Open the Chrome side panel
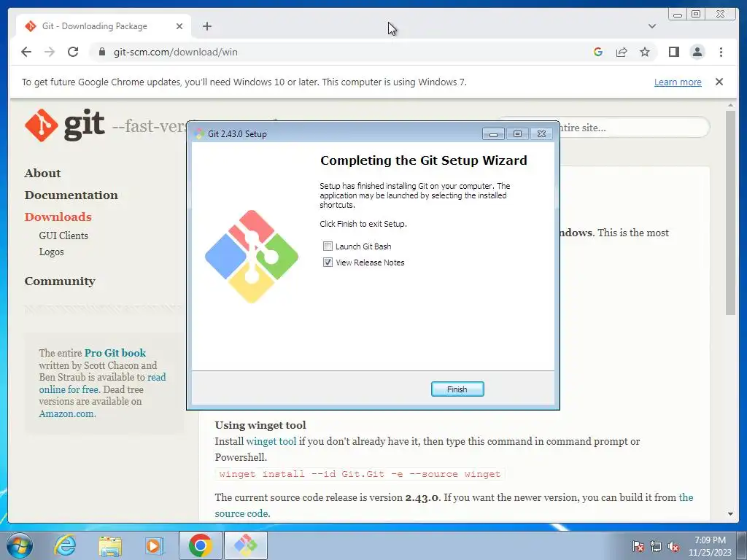The height and width of the screenshot is (560, 747). tap(673, 52)
